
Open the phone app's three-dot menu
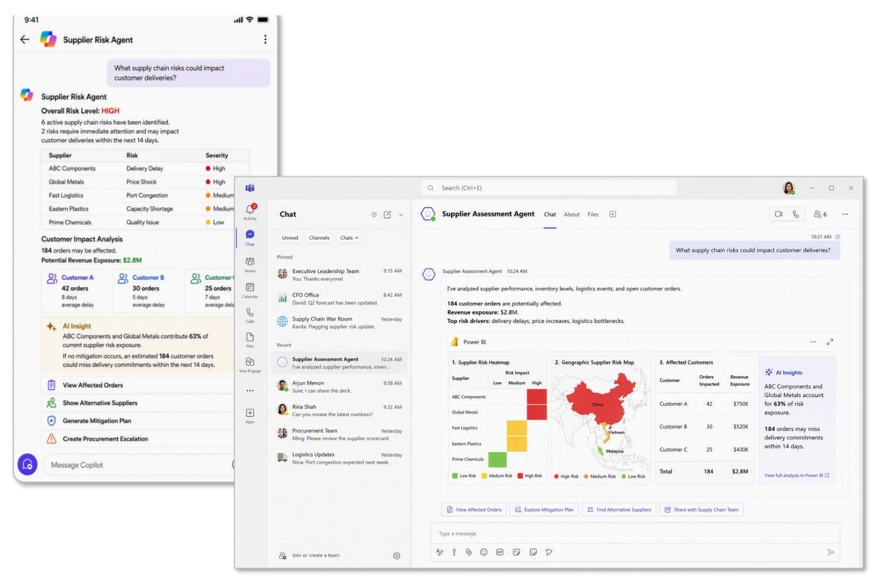coord(265,39)
